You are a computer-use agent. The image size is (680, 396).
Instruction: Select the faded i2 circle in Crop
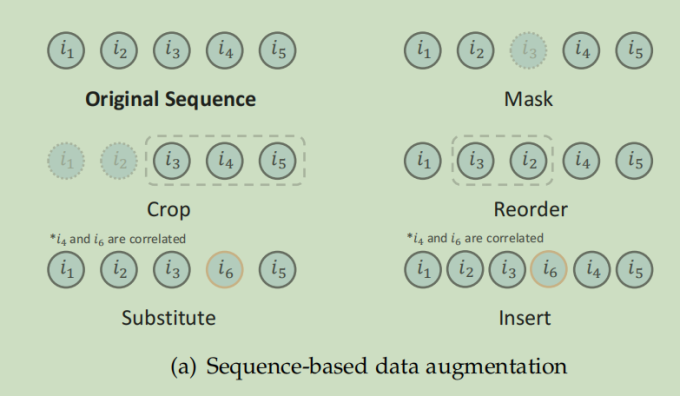[x=119, y=161]
